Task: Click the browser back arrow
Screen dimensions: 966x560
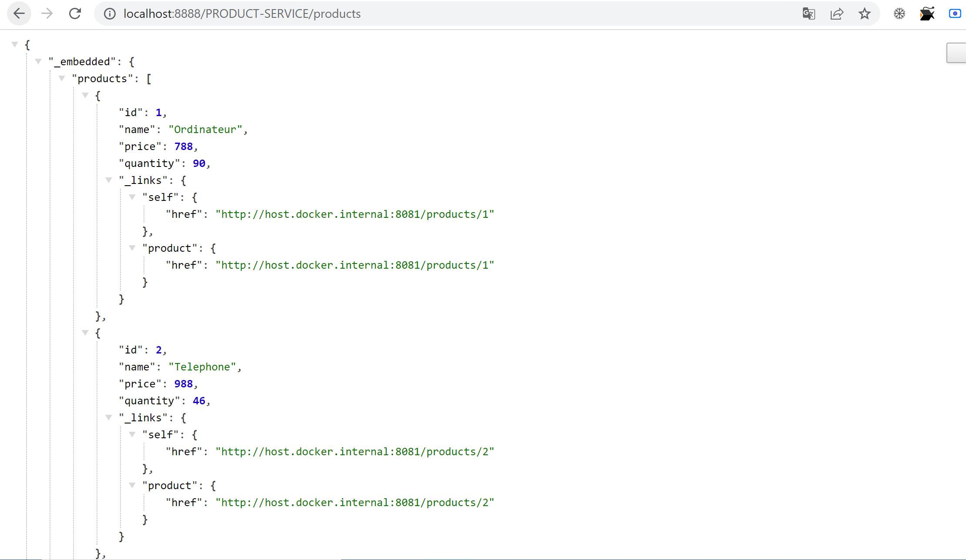Action: 19,13
